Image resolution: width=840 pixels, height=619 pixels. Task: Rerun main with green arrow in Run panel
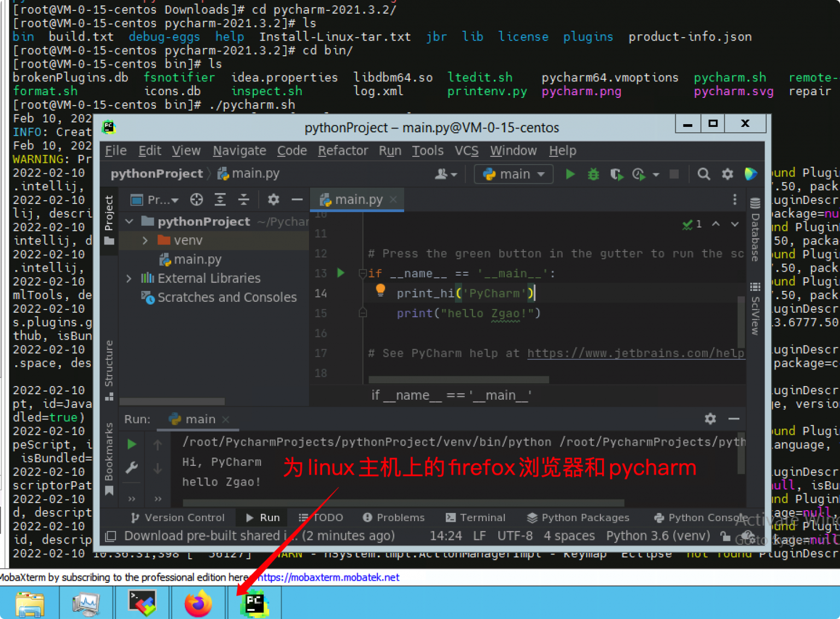(132, 443)
